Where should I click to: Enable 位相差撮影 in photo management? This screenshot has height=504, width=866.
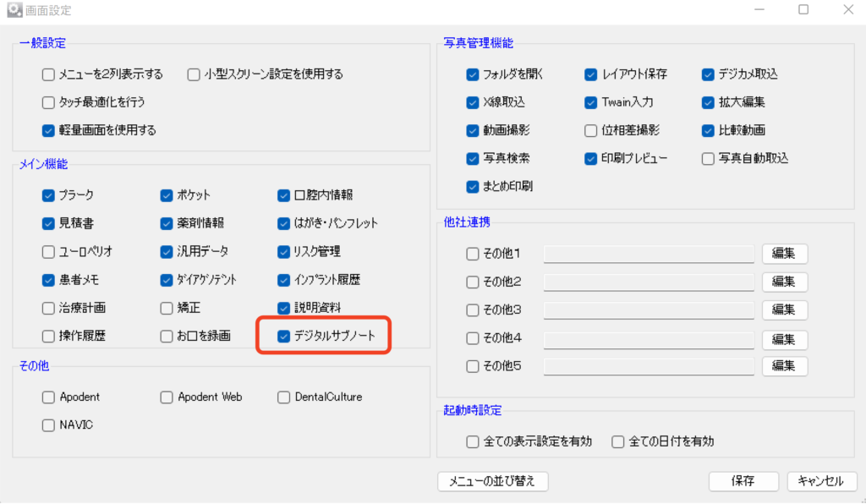[590, 130]
